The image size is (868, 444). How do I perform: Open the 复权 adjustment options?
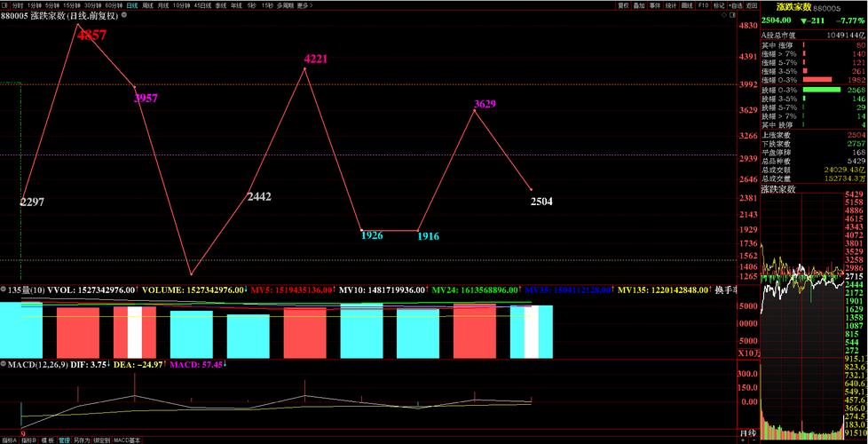click(x=624, y=4)
